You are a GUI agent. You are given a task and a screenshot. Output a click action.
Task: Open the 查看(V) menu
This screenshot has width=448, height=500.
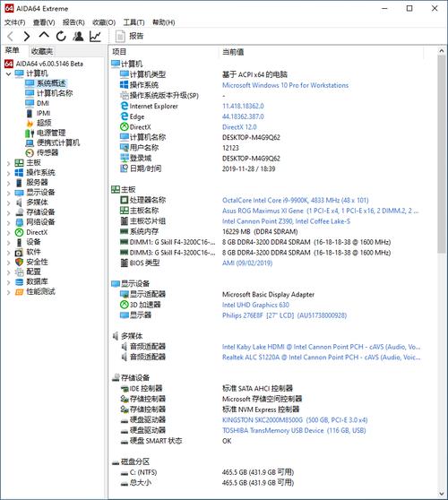[44, 22]
